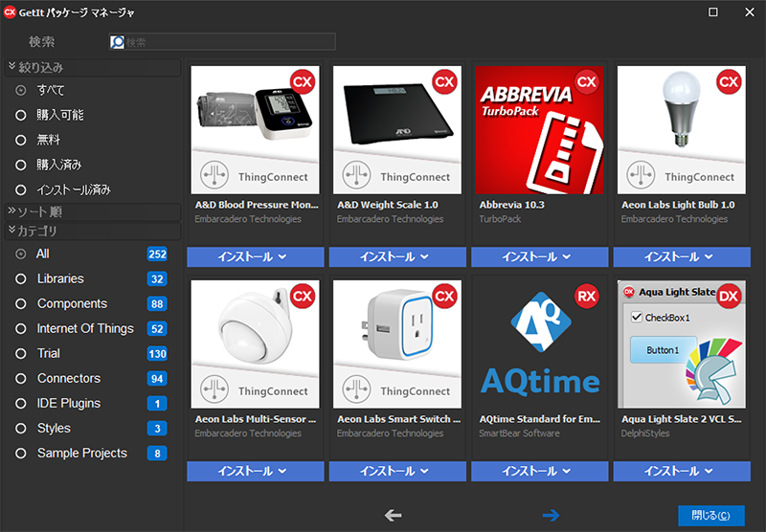Click the A&D Blood Pressure Monitor image
This screenshot has width=766, height=532.
pyautogui.click(x=255, y=130)
